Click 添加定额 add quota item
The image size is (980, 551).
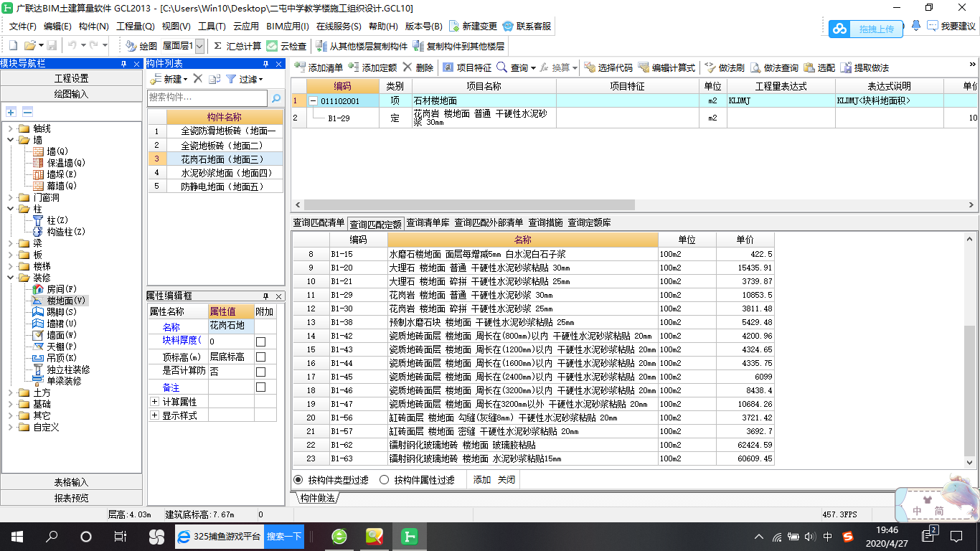[x=372, y=67]
